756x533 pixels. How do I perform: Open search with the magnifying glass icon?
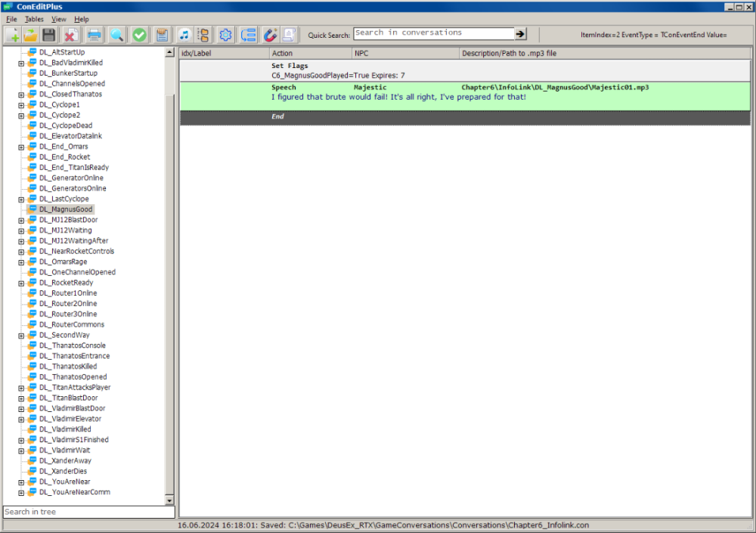pos(117,35)
